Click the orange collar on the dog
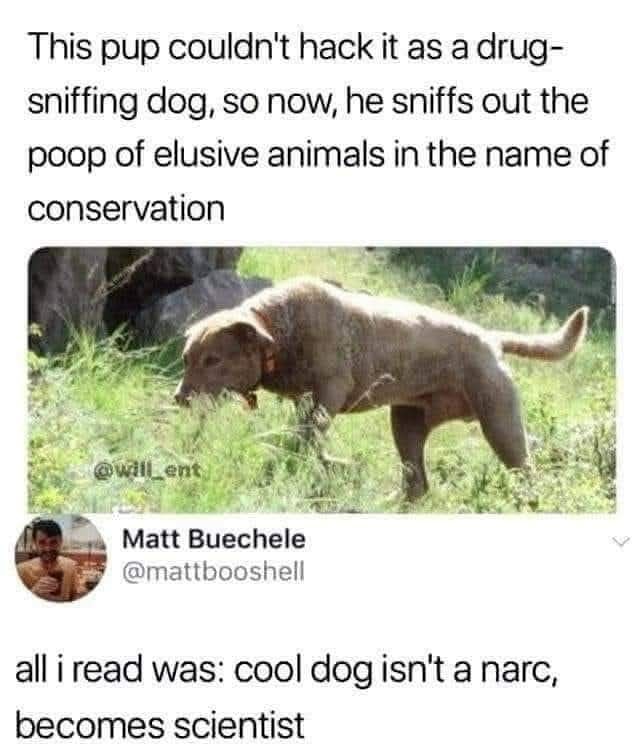The height and width of the screenshot is (753, 640). 267,363
